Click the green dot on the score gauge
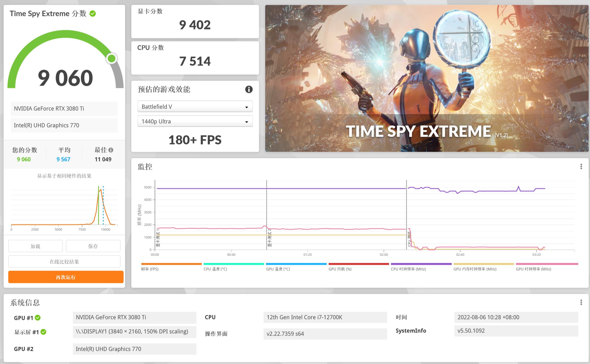590x364 pixels. (112, 59)
